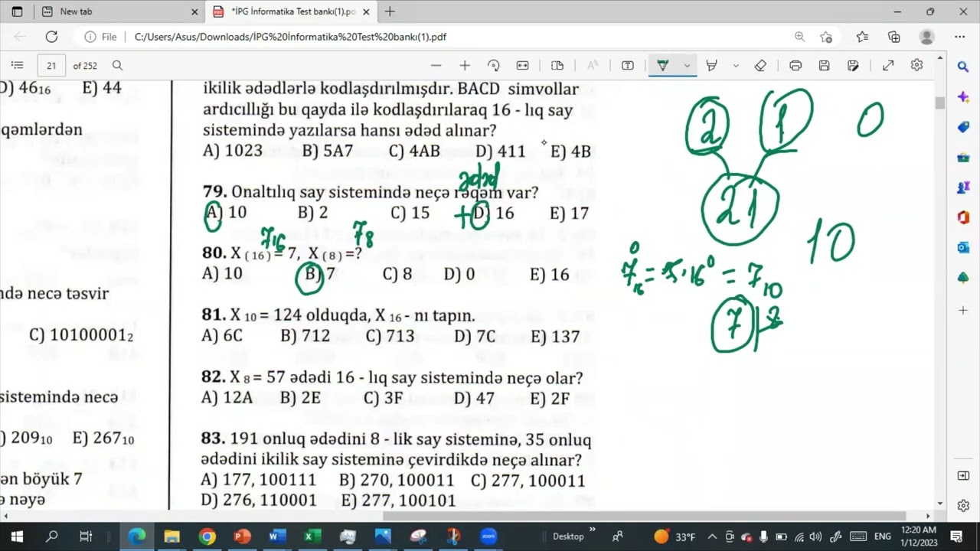
Task: Zoom in the PDF with plus button
Action: pos(465,66)
